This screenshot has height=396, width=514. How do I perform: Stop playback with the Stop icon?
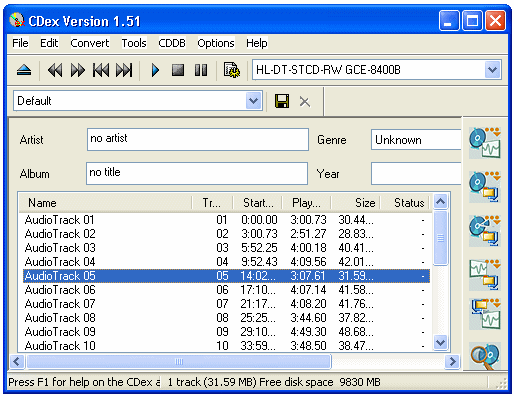click(x=178, y=70)
